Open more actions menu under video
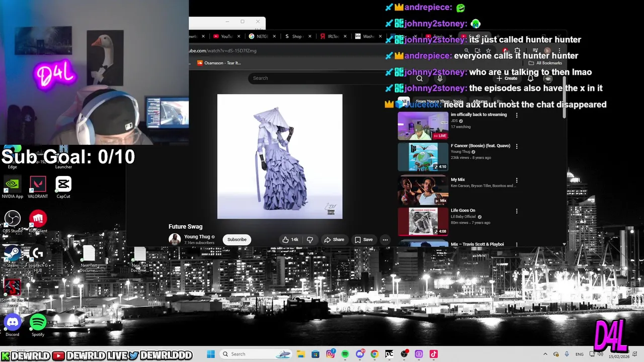This screenshot has height=362, width=644. coord(385,240)
